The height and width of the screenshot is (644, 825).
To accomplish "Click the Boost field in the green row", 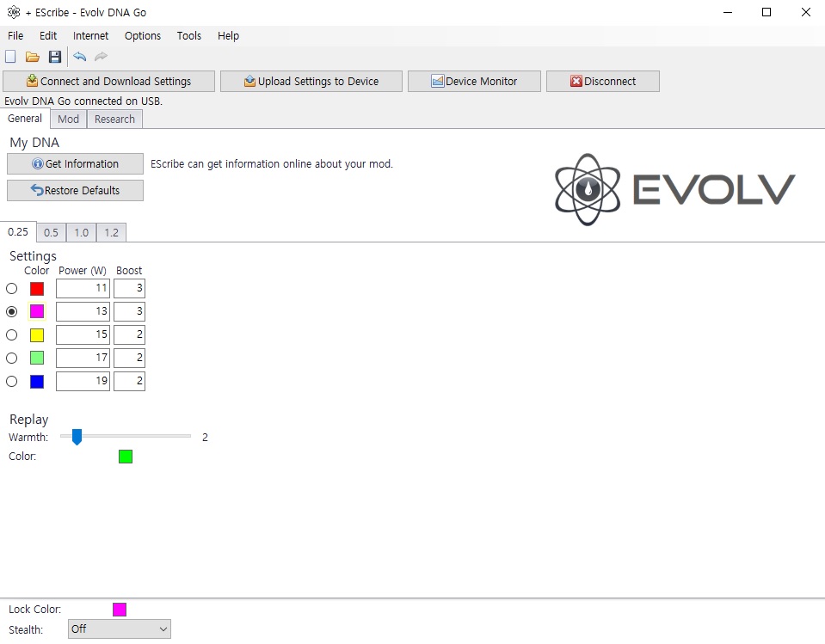I will [129, 358].
